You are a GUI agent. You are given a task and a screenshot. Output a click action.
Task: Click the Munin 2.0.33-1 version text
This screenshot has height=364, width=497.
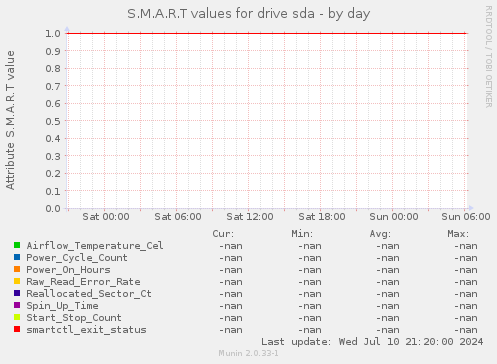click(x=248, y=353)
